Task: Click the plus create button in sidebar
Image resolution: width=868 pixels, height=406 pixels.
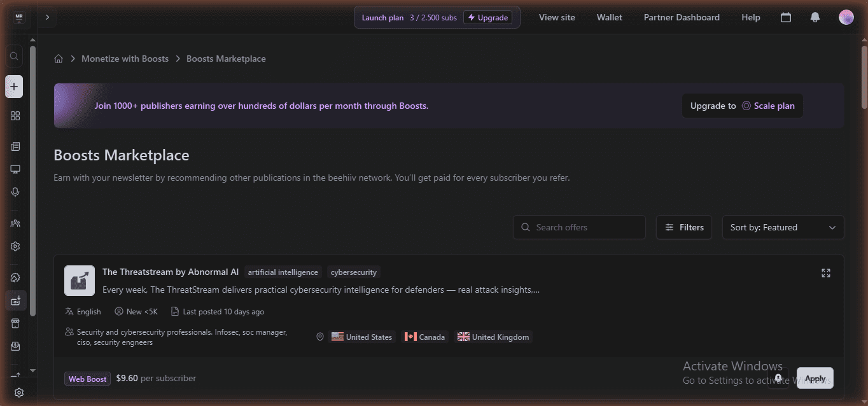Action: pyautogui.click(x=14, y=87)
